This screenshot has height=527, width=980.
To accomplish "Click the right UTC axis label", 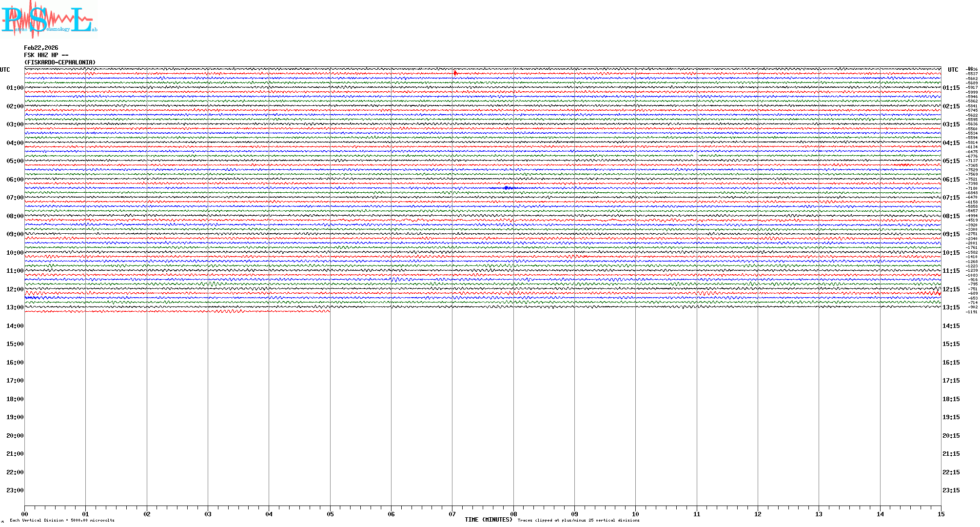I will (x=953, y=70).
